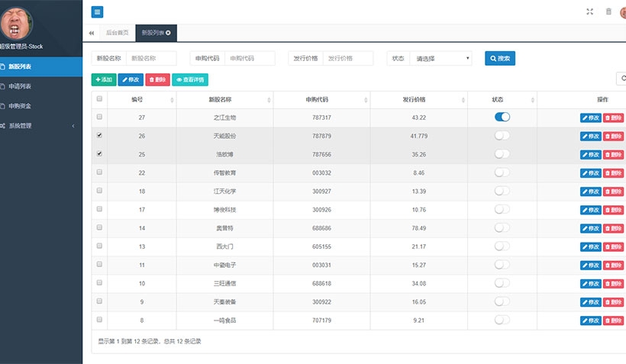Image resolution: width=626 pixels, height=364 pixels.
Task: Turn off the status switch for 之江生物
Action: pyautogui.click(x=502, y=117)
